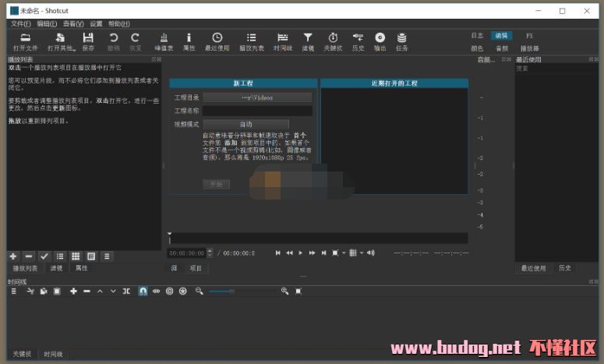Switch to the 历史 tab in right panel
The image size is (604, 364).
(x=565, y=268)
